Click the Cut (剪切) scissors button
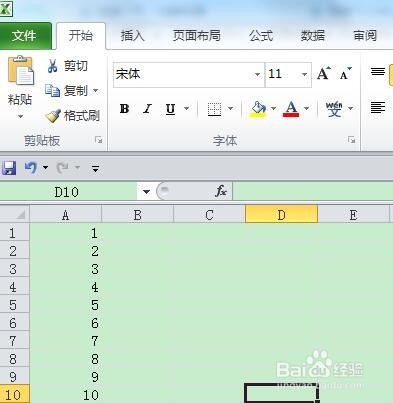393x403 pixels. point(68,66)
